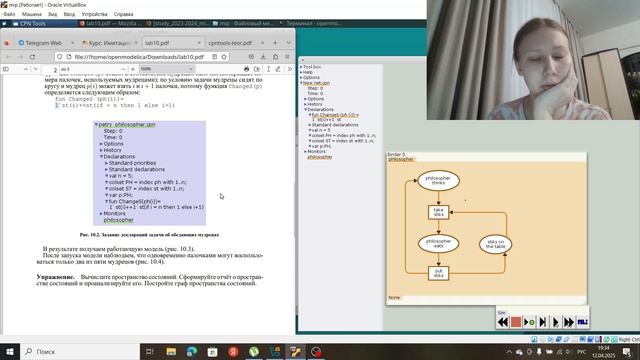Open the Вид menu in VirtualBox
This screenshot has height=360, width=640.
53,14
